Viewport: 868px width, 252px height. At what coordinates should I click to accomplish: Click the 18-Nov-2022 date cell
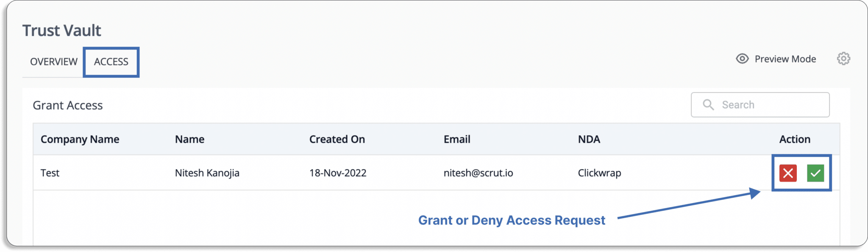[x=338, y=173]
